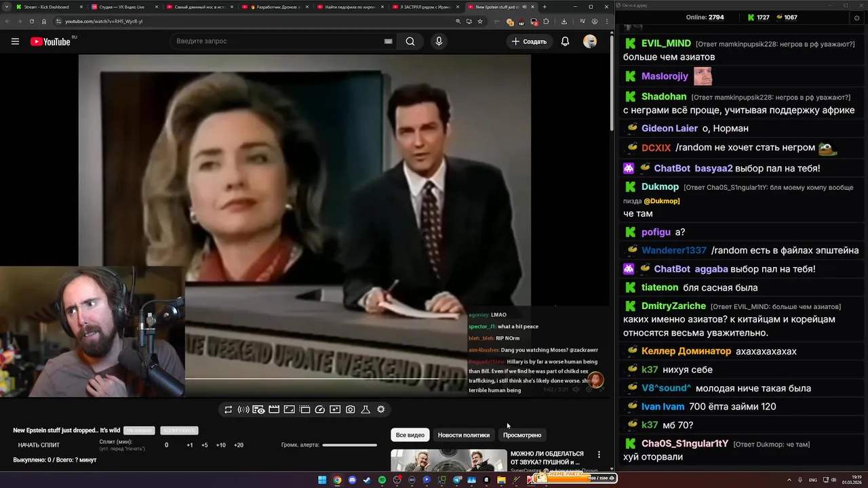868x488 pixels.
Task: Take a video screenshot with camera icon
Action: point(350,409)
